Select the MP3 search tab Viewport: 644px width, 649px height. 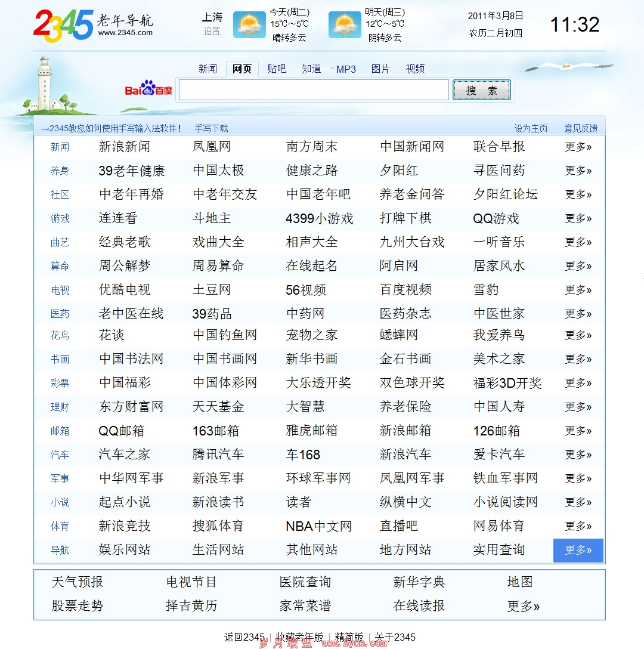346,69
